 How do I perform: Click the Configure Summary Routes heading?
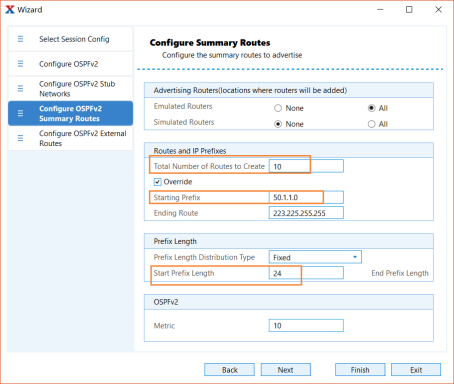(x=210, y=43)
